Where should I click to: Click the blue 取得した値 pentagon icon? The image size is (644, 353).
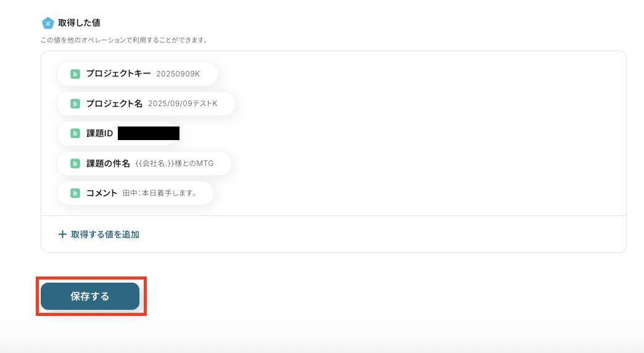(47, 23)
